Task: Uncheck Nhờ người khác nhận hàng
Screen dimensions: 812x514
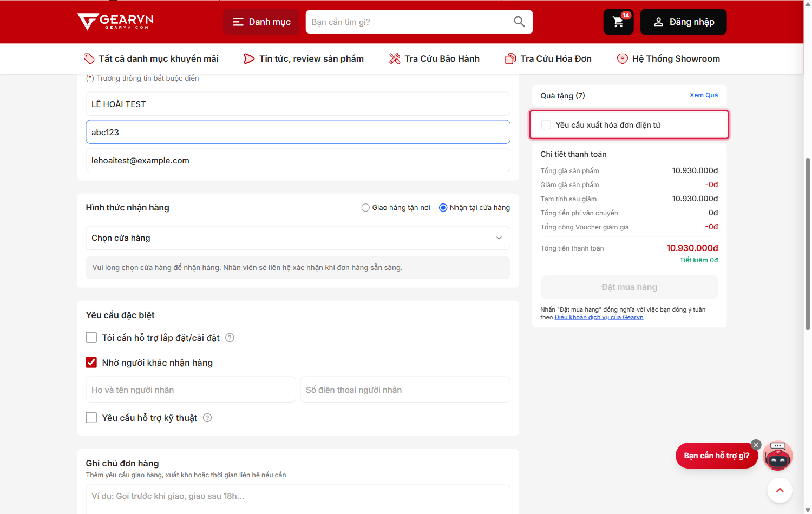Action: click(91, 363)
